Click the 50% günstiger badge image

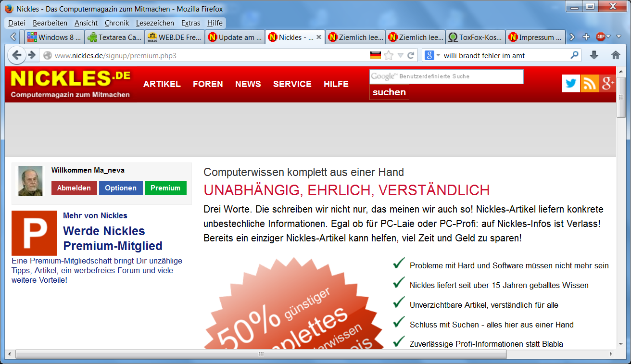(293, 303)
